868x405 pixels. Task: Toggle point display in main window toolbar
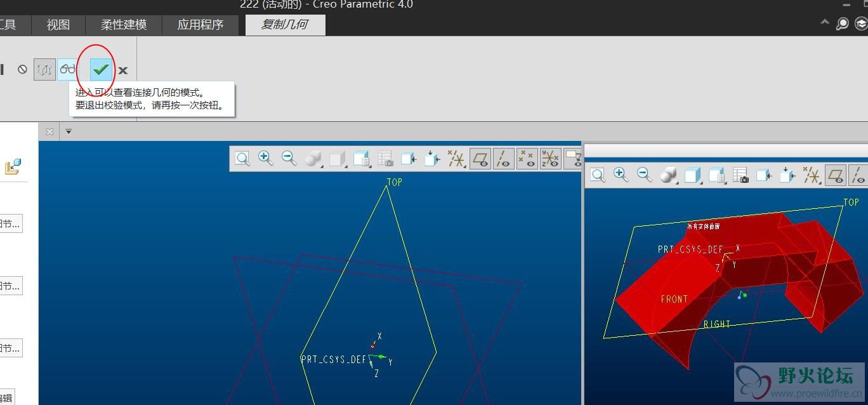pyautogui.click(x=527, y=159)
